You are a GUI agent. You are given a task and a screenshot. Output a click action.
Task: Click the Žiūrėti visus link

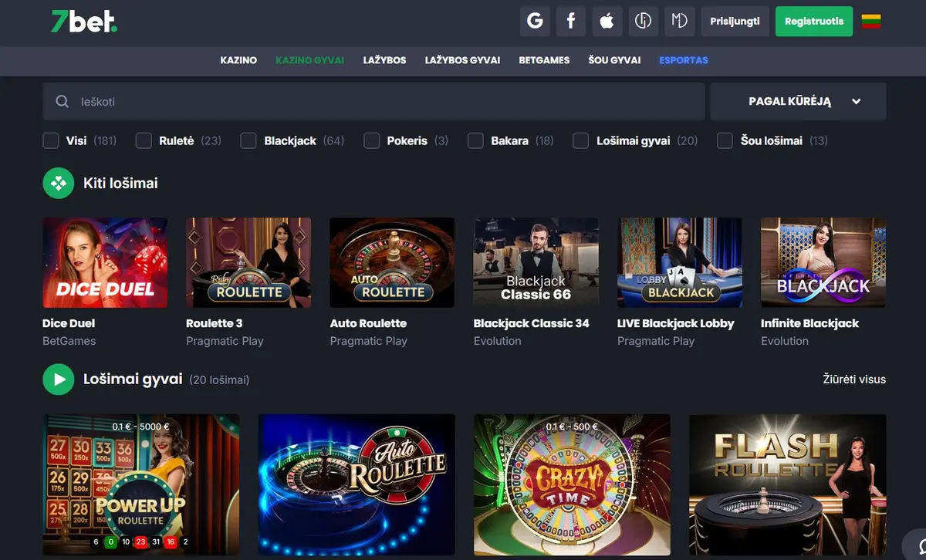(x=854, y=380)
